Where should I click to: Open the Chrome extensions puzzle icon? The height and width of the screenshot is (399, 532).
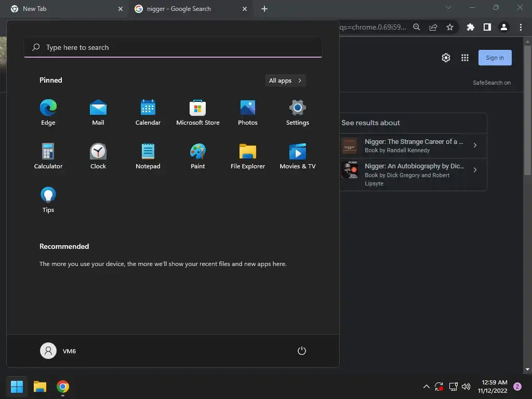click(471, 27)
